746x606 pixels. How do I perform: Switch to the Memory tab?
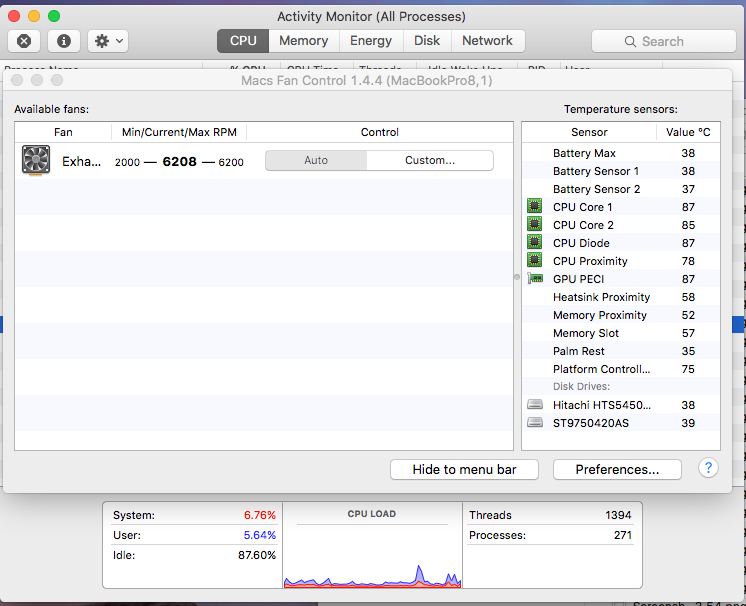pyautogui.click(x=304, y=41)
